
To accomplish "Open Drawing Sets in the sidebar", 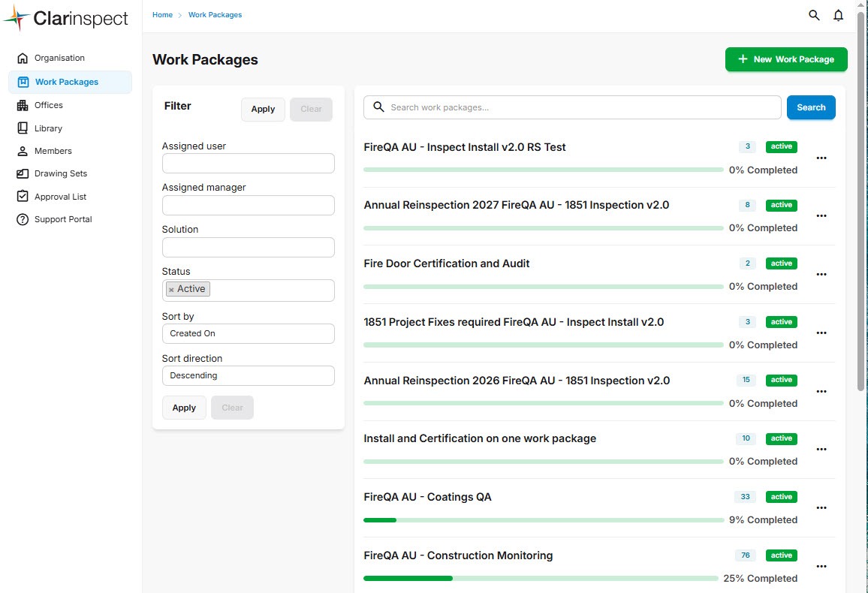I will 61,173.
